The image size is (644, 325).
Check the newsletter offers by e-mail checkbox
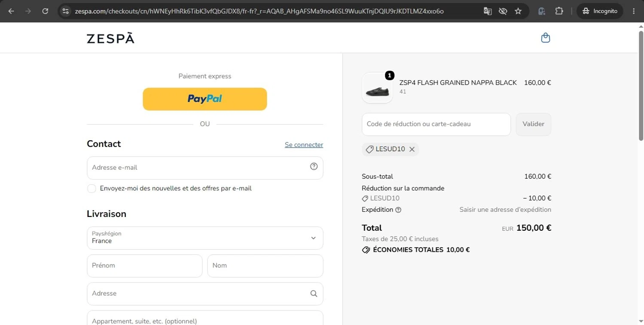pos(91,189)
